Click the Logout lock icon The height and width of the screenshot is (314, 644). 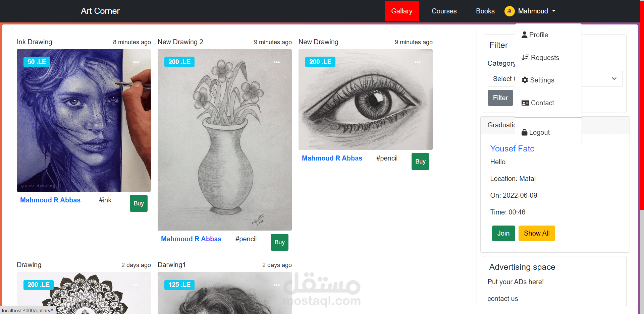pos(525,132)
